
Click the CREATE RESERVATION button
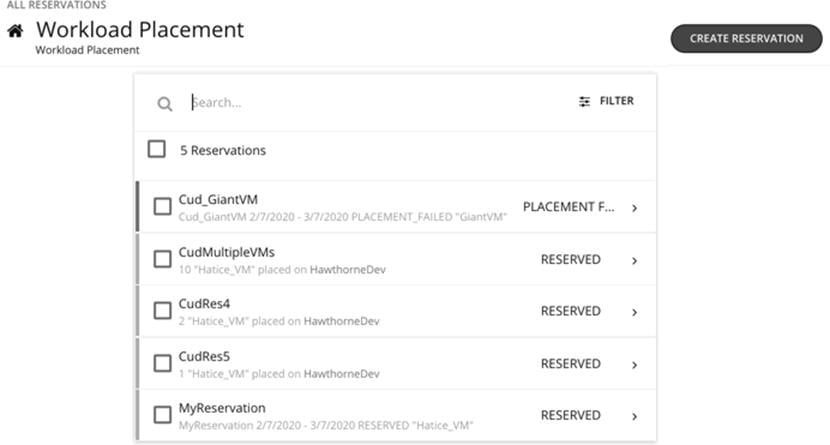pyautogui.click(x=746, y=39)
